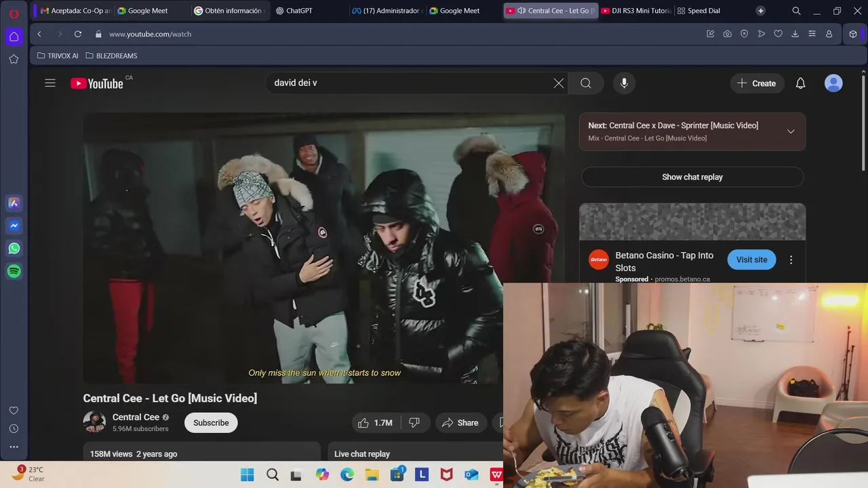
Task: Open a new tab with the plus button
Action: click(x=761, y=11)
